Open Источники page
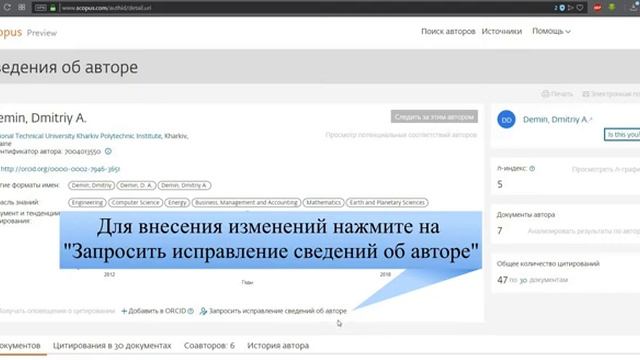This screenshot has height=360, width=640. tap(502, 31)
